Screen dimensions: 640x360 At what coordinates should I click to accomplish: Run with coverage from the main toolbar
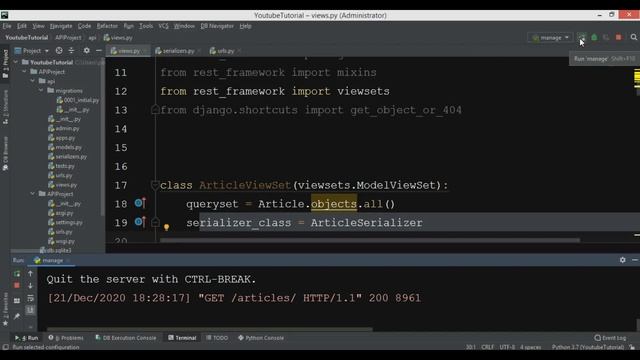click(606, 37)
